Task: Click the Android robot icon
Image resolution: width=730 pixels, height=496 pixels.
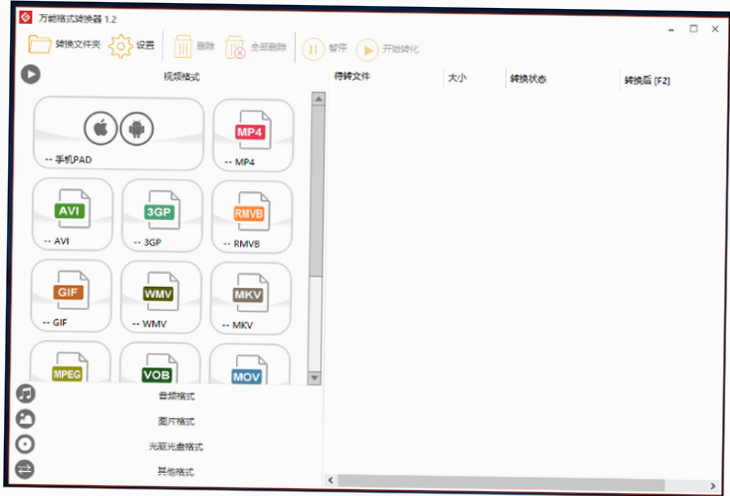Action: [x=136, y=129]
